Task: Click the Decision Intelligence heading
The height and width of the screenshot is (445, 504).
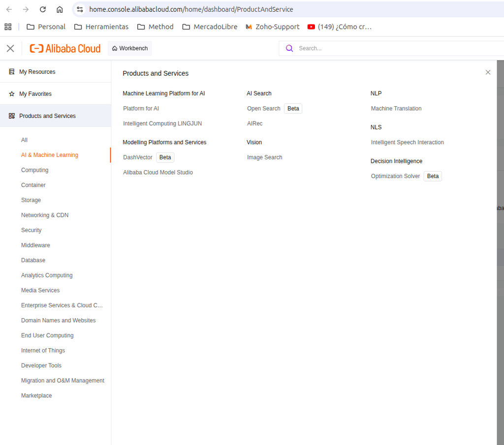Action: (396, 161)
